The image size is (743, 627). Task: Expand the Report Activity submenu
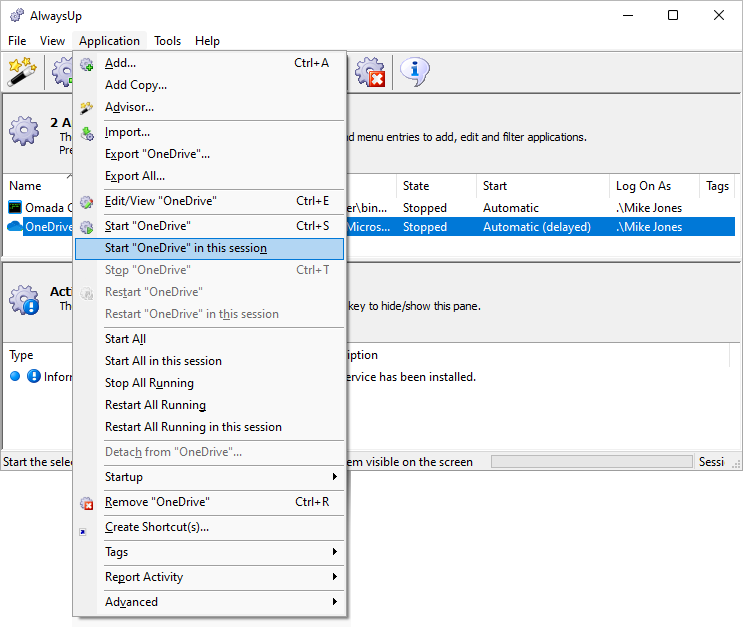[209, 577]
